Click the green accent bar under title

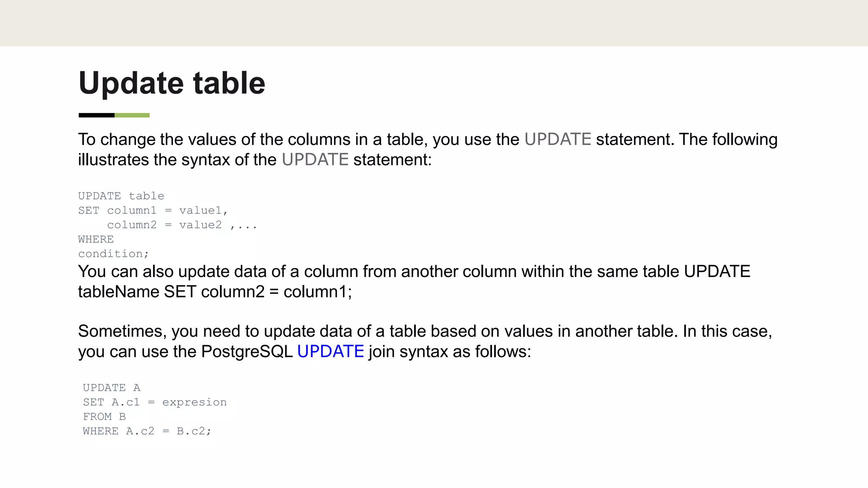point(132,115)
